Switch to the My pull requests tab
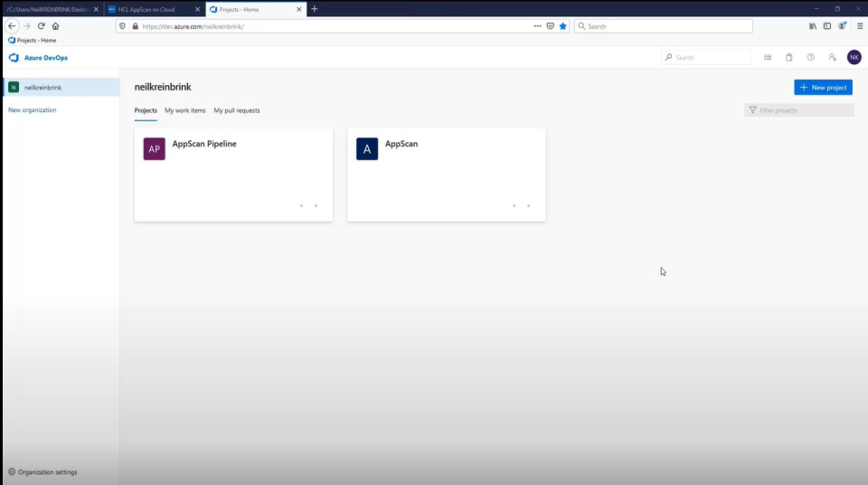The width and height of the screenshot is (868, 485). point(237,110)
